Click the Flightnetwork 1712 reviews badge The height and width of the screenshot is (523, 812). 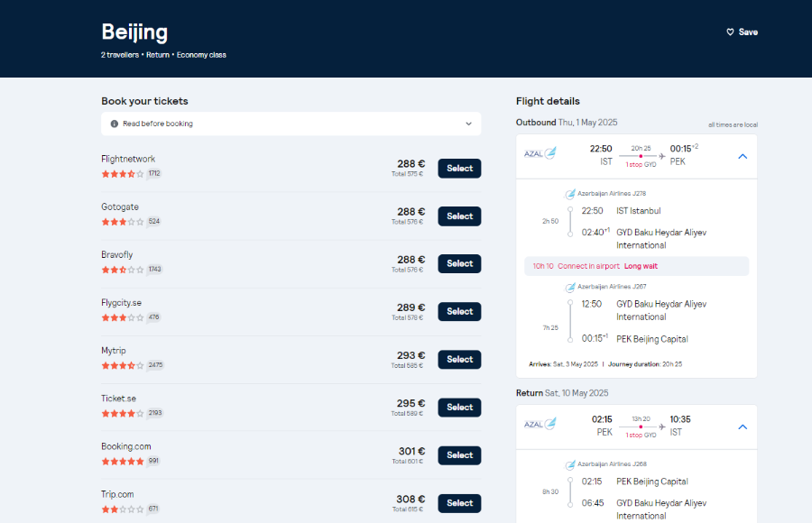click(154, 173)
